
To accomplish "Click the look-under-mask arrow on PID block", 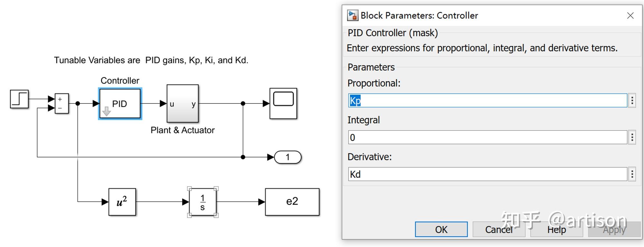I will (107, 111).
